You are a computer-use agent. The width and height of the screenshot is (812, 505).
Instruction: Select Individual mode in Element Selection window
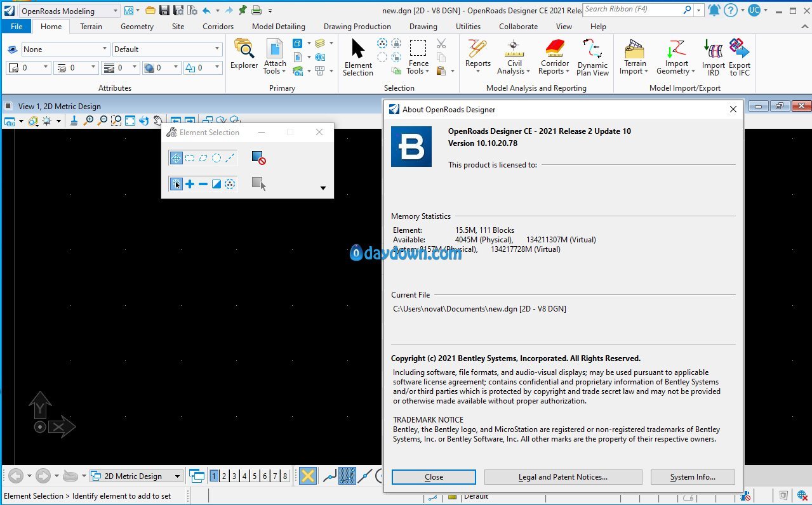[x=176, y=158]
